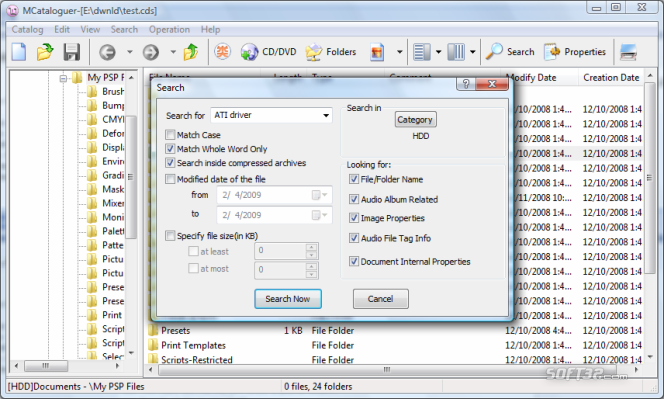
Task: Collapse the My PSP Files tree node
Action: click(x=63, y=78)
